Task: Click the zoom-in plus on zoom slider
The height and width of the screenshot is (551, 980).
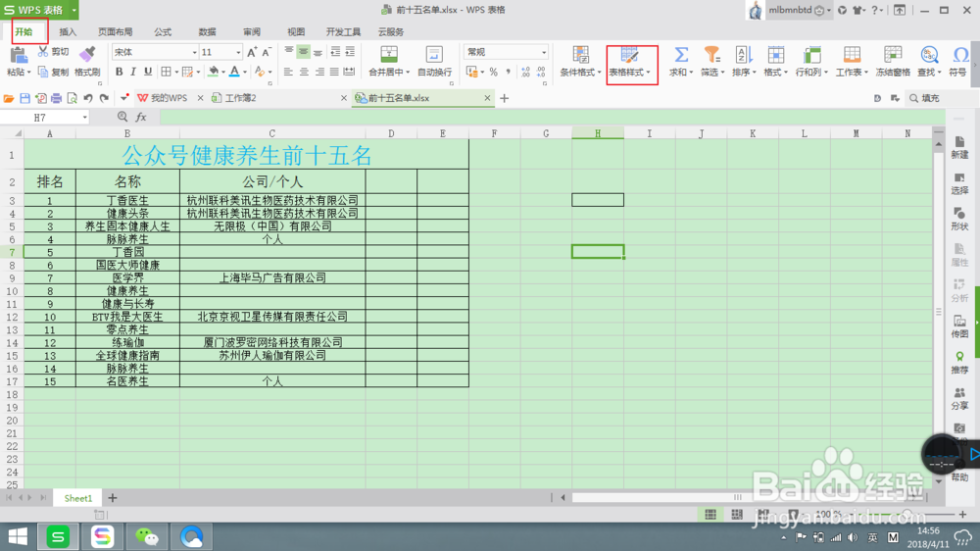Action: point(962,514)
